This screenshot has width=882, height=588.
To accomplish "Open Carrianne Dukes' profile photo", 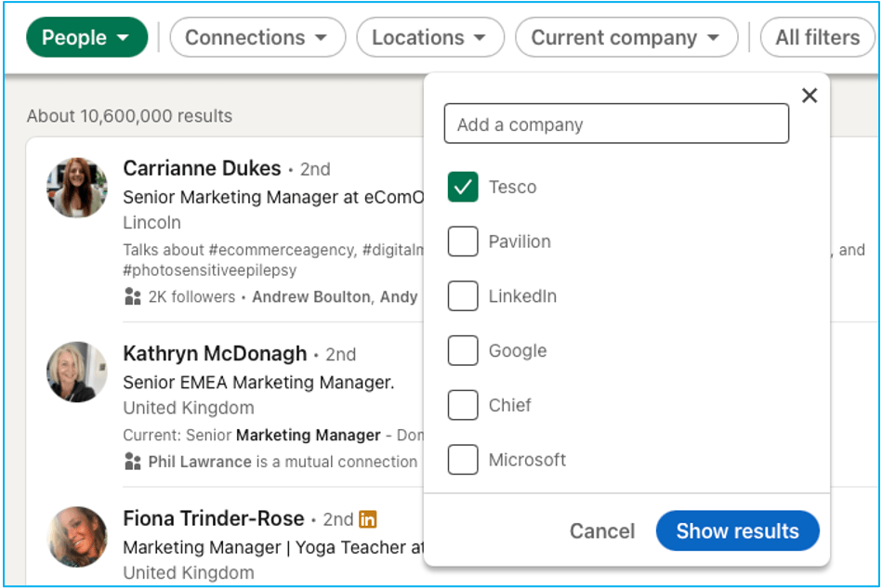I will [77, 188].
